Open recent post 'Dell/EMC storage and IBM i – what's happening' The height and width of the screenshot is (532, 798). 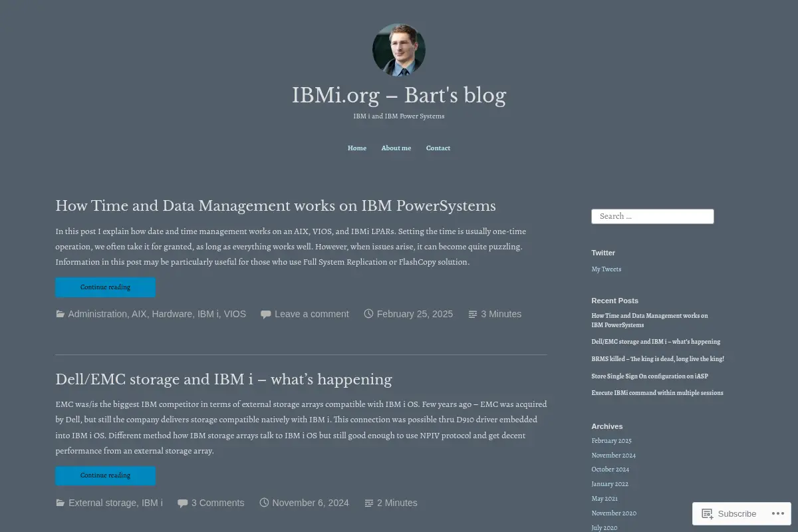656,342
